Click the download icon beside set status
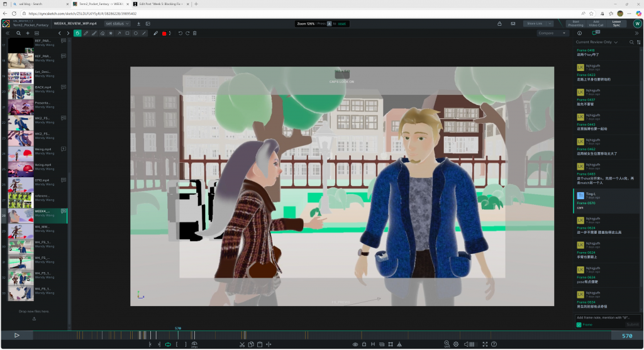 pyautogui.click(x=138, y=24)
